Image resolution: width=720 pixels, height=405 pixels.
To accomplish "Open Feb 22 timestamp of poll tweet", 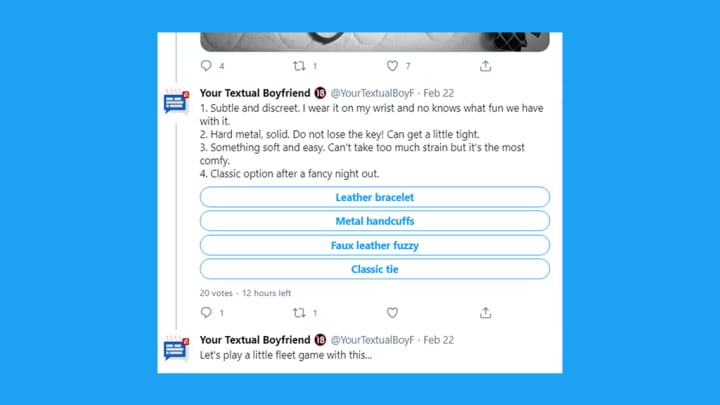I will click(439, 93).
